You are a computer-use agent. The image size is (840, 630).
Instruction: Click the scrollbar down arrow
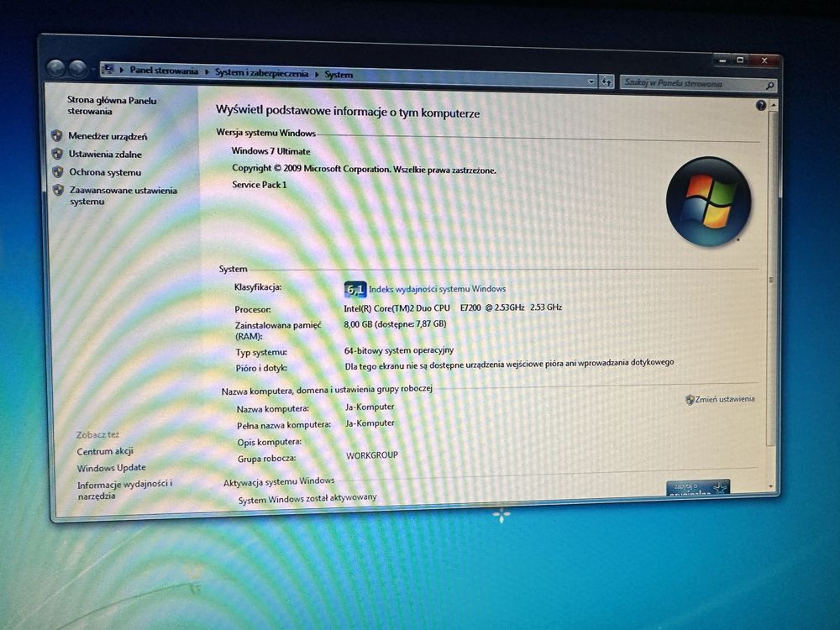tap(771, 486)
